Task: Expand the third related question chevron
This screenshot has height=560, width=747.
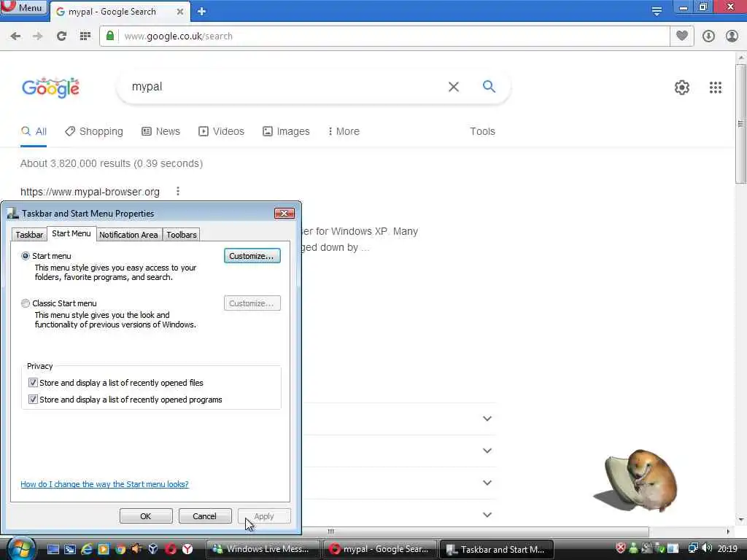Action: tap(487, 483)
